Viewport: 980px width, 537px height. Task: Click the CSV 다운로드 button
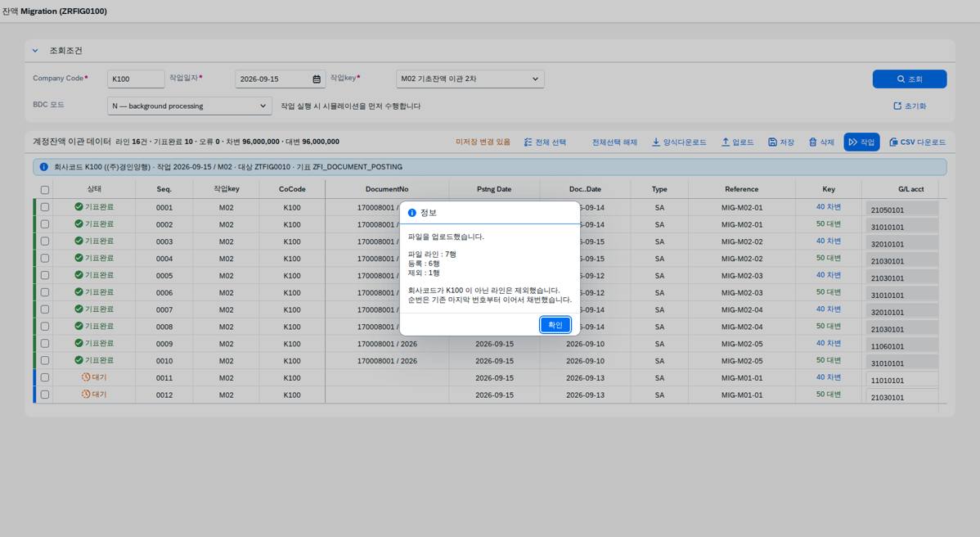click(x=917, y=142)
